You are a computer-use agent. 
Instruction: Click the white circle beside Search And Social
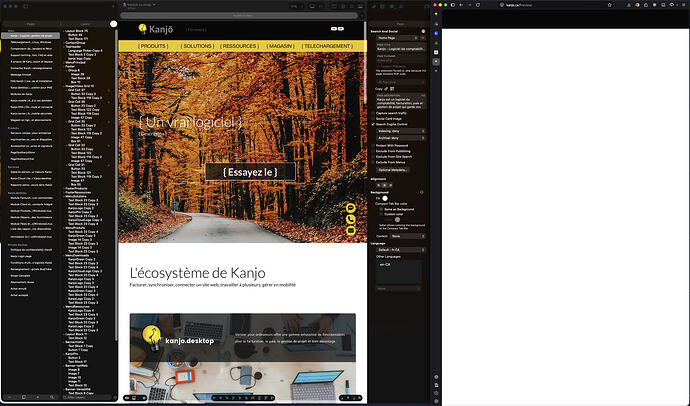(x=423, y=31)
